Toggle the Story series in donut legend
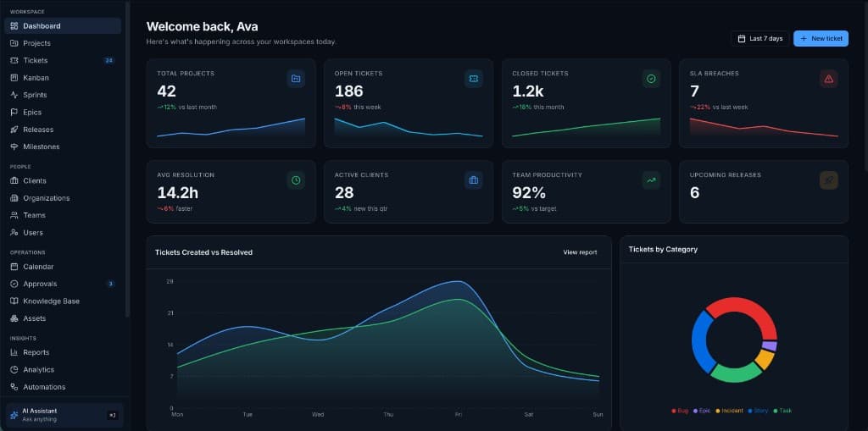 click(758, 411)
